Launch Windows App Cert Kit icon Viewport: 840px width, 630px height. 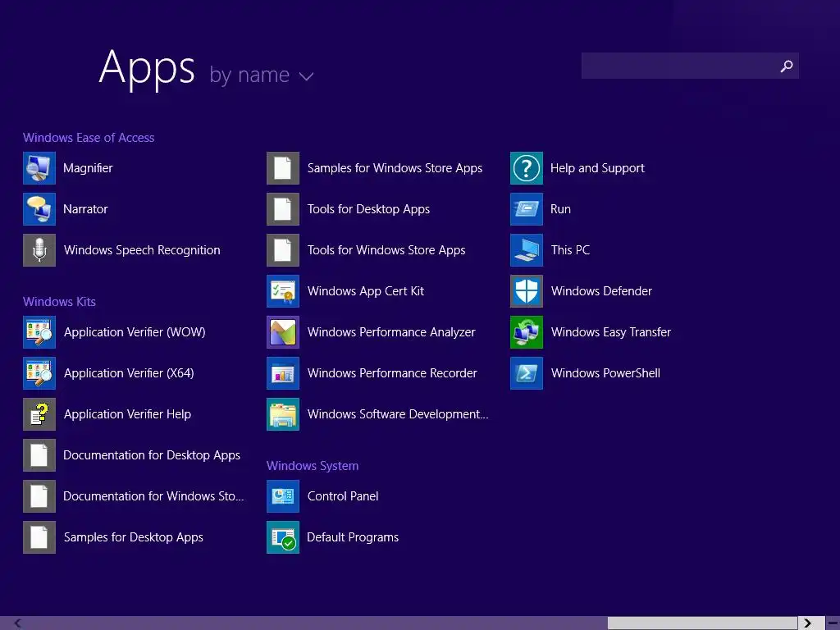pos(283,291)
